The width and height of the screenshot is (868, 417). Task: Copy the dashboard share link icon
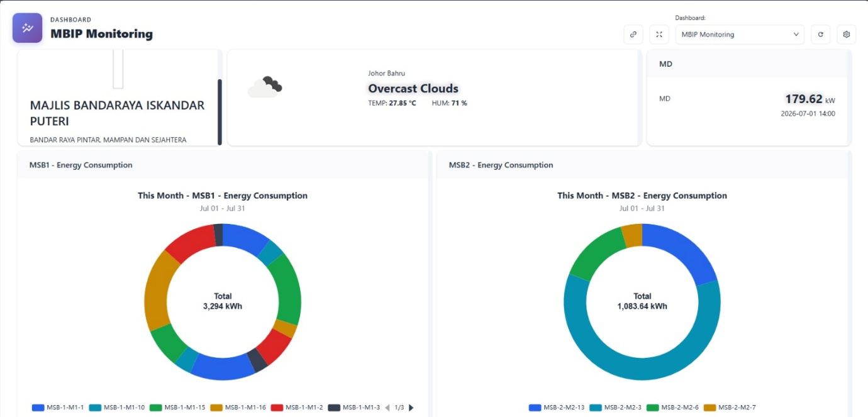click(633, 35)
